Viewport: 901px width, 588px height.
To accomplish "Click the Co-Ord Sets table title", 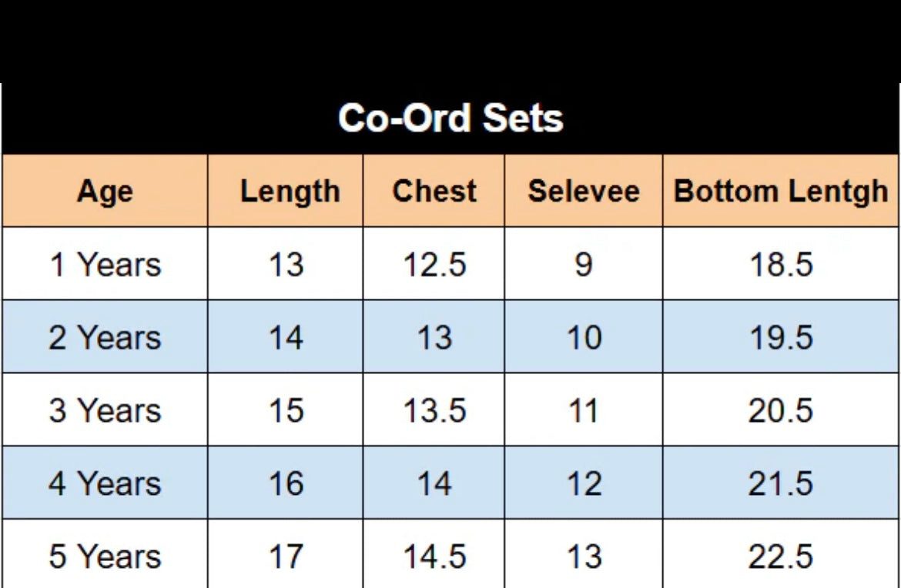I will pos(450,119).
